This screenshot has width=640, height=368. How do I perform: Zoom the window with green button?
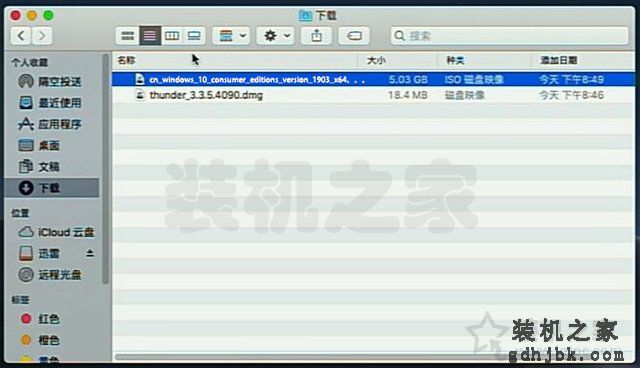48,16
